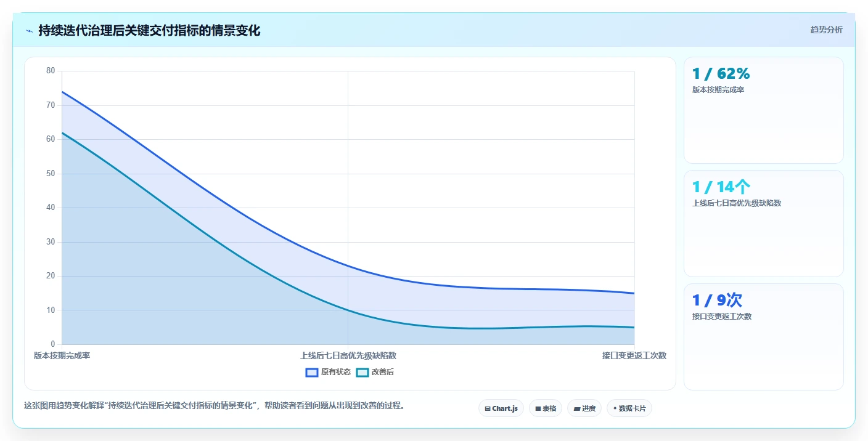Click x-axis label 接口变更返工次数

point(634,356)
